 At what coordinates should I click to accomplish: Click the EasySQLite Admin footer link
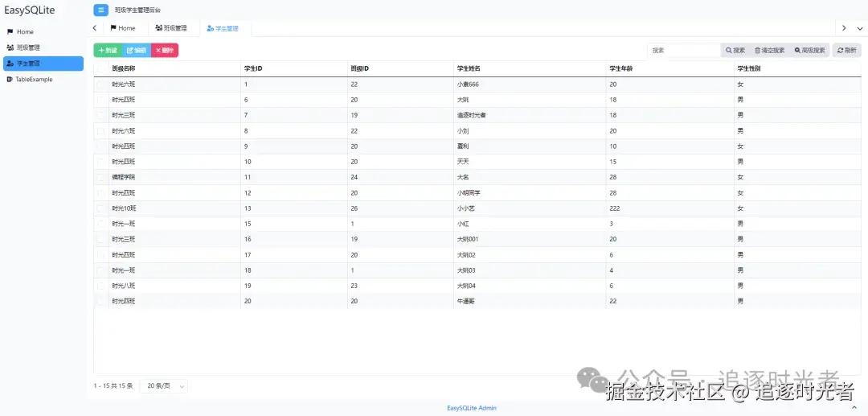click(x=472, y=408)
